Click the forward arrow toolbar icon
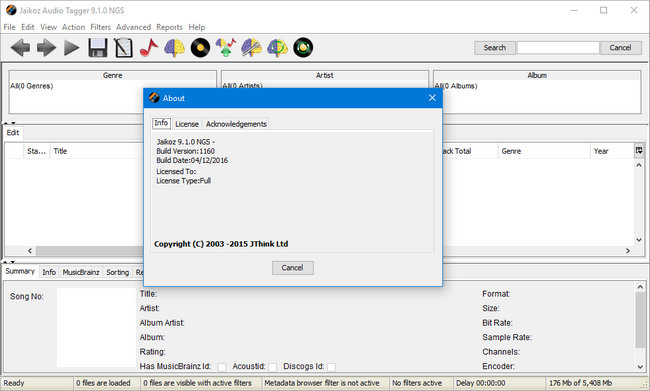 46,48
